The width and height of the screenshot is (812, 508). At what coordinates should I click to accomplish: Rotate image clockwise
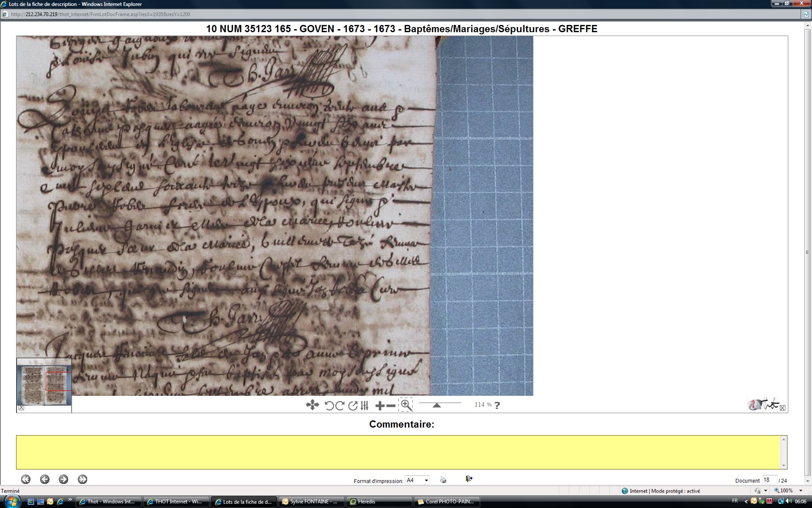tap(340, 406)
